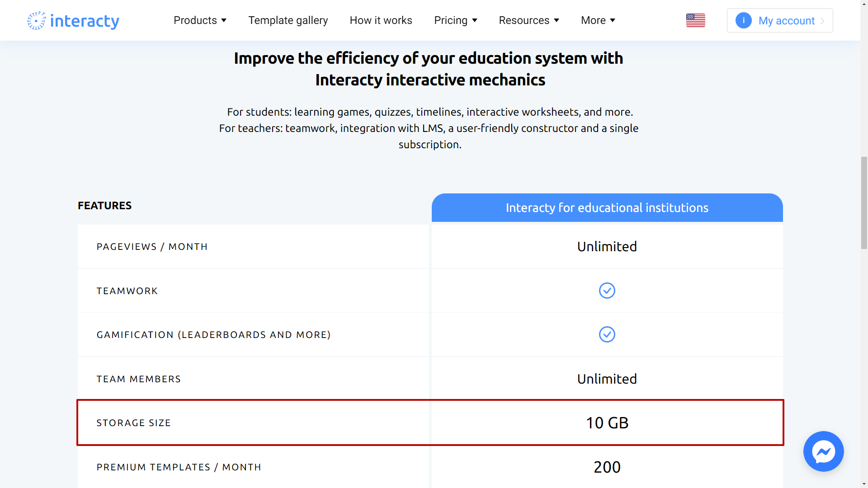Click the Gamification checkmark icon

tap(607, 334)
